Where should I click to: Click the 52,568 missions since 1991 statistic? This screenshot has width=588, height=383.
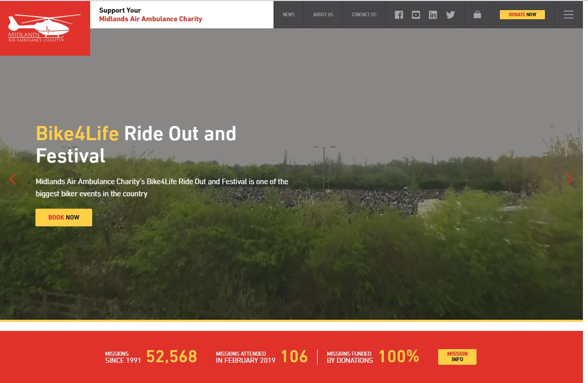click(x=171, y=356)
